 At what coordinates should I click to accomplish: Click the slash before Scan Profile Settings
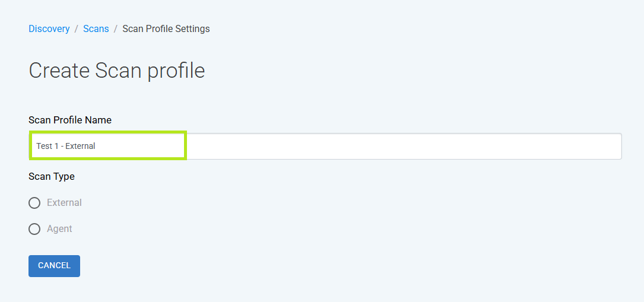pyautogui.click(x=116, y=28)
